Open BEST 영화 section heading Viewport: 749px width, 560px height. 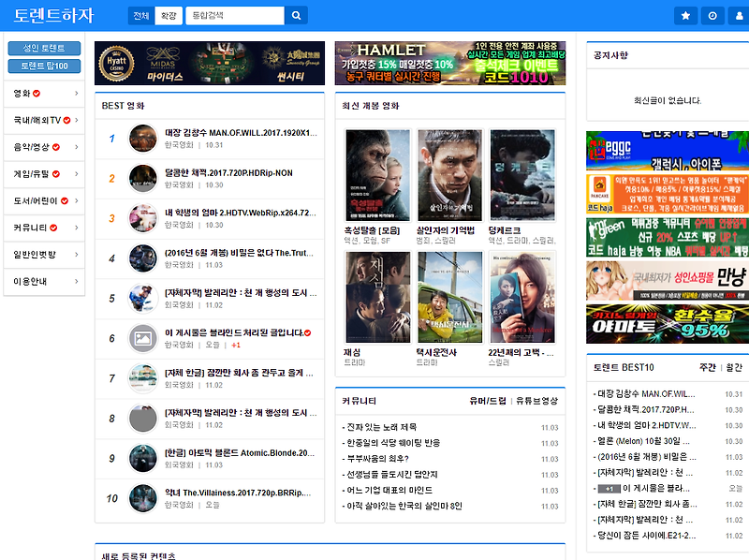pos(124,106)
